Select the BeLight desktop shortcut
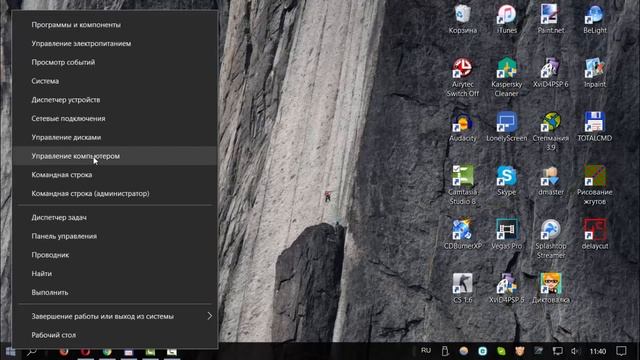Image resolution: width=640 pixels, height=360 pixels. (x=595, y=19)
